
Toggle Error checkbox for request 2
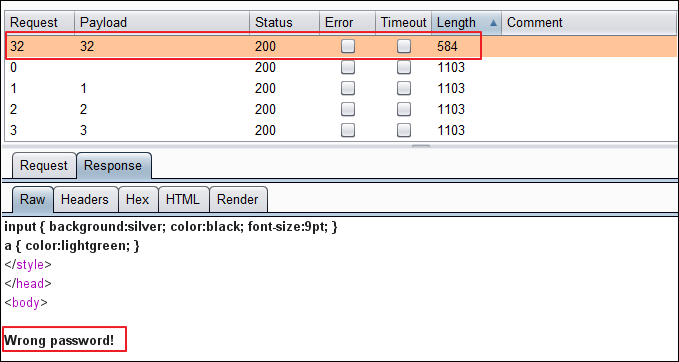348,109
